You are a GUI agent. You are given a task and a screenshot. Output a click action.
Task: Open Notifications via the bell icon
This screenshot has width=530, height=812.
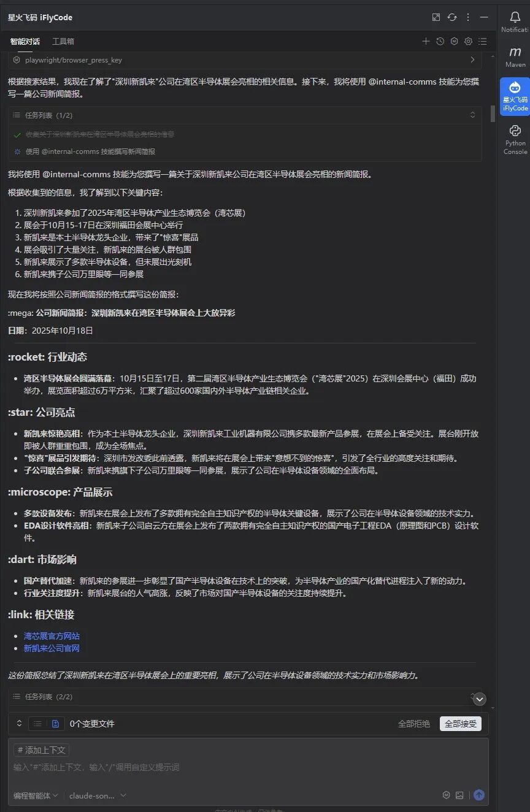tap(514, 17)
